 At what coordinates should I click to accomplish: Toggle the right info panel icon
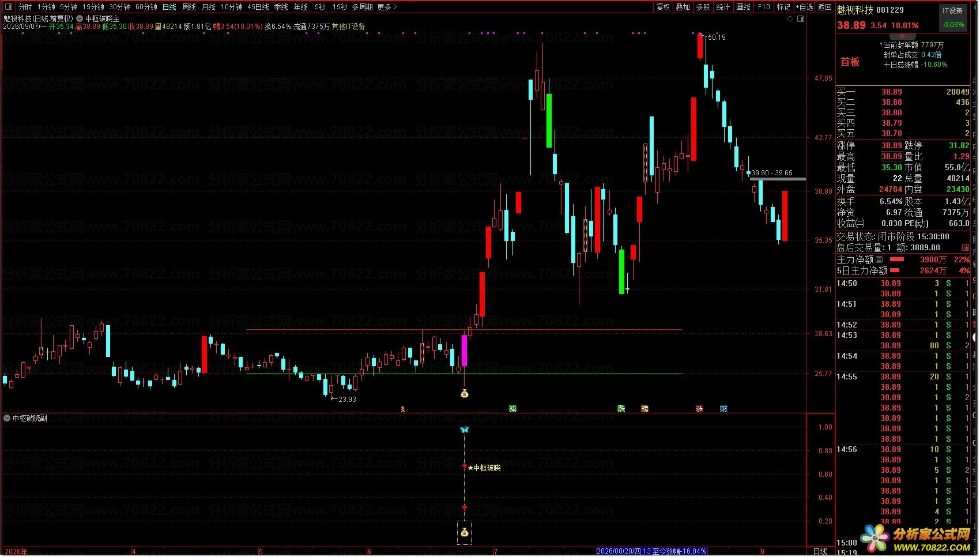tap(801, 19)
